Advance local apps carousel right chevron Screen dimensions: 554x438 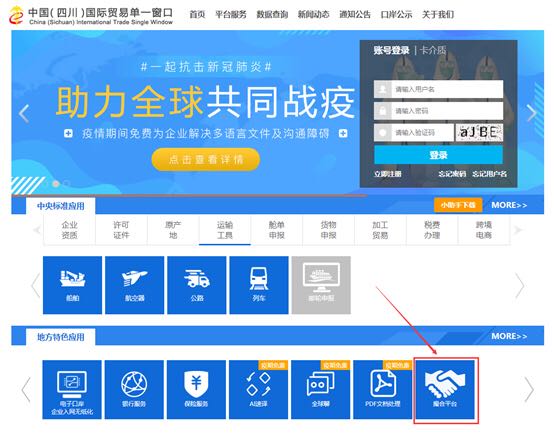point(529,390)
